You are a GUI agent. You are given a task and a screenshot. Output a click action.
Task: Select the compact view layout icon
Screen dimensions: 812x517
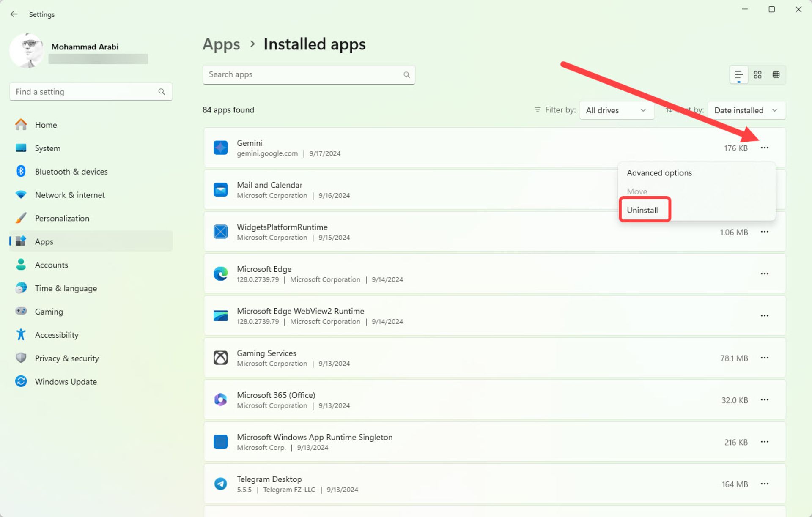776,74
